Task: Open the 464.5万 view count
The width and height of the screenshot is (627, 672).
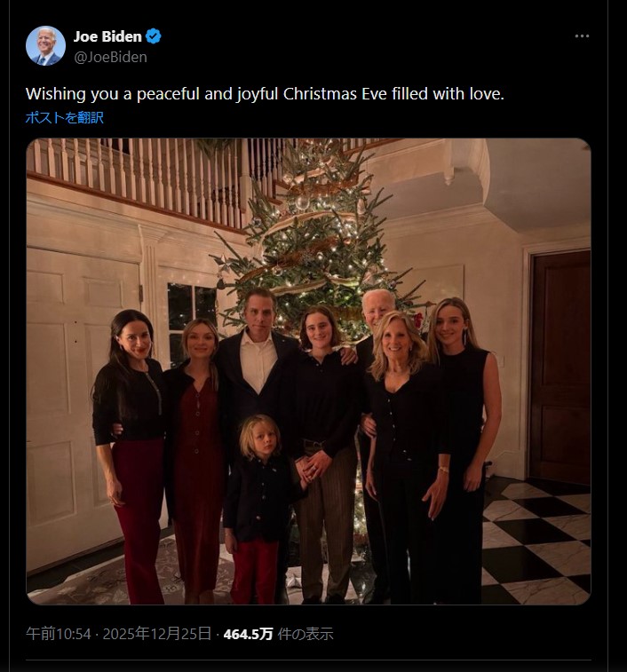Action: tap(248, 634)
